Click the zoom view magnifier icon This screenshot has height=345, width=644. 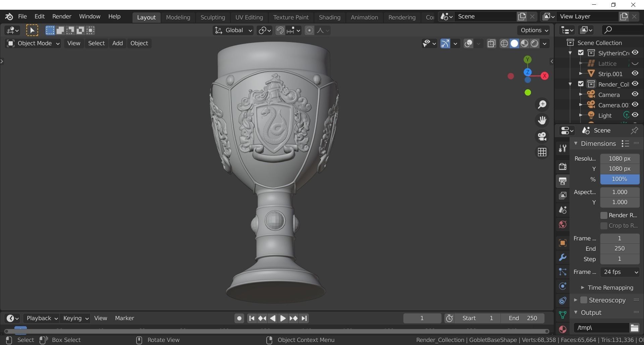pyautogui.click(x=542, y=105)
